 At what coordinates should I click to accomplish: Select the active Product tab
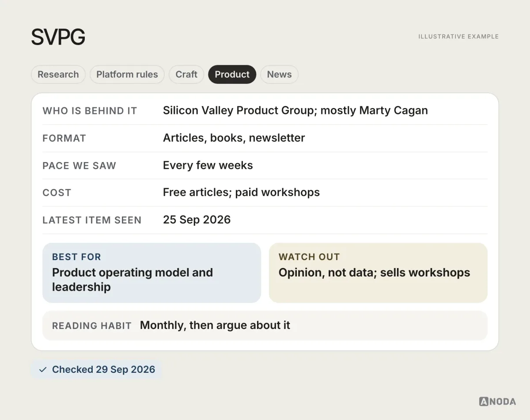tap(232, 74)
